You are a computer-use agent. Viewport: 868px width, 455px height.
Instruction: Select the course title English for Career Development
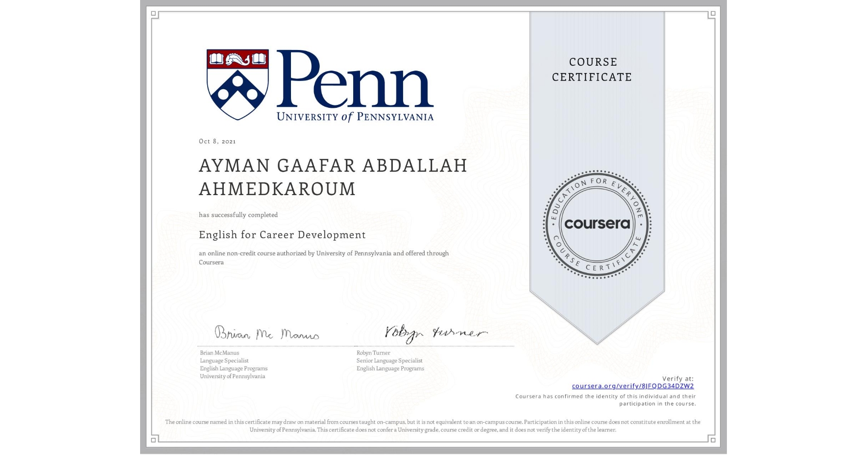coord(282,235)
